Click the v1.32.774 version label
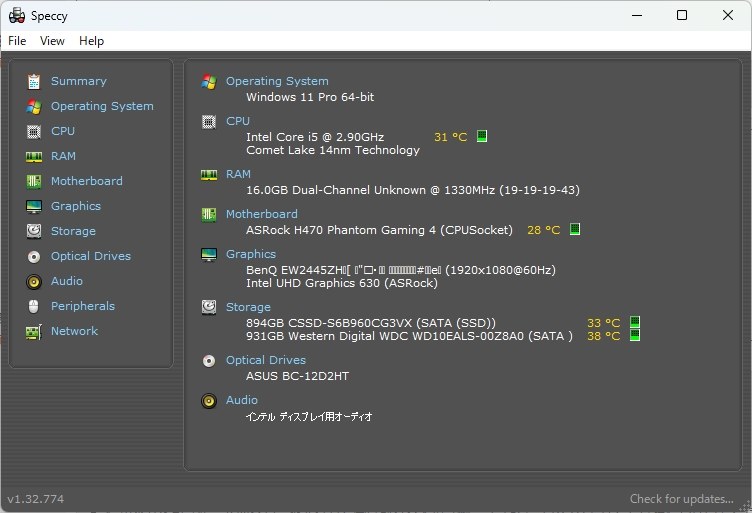752x513 pixels. tap(35, 499)
